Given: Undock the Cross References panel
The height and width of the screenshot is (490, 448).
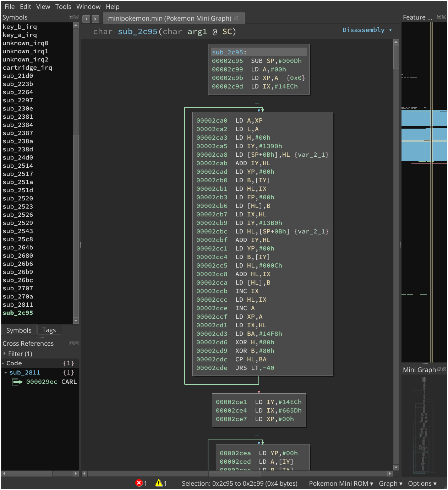Looking at the screenshot, I should [x=71, y=343].
